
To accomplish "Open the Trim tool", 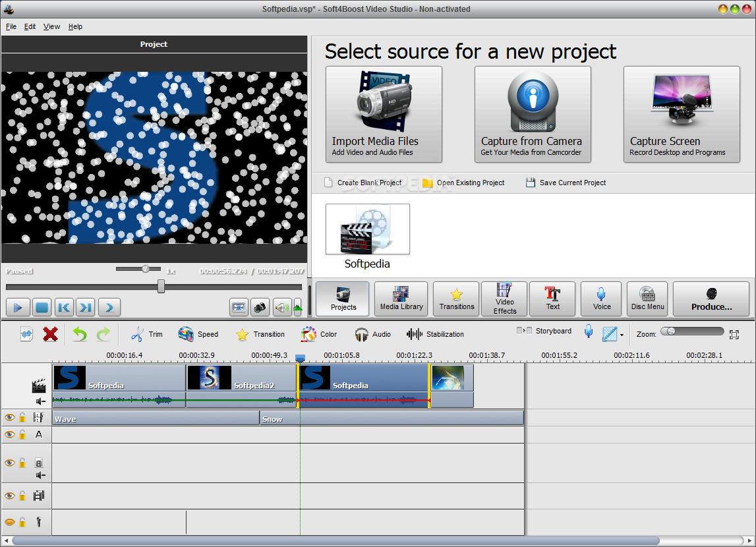I will (146, 334).
